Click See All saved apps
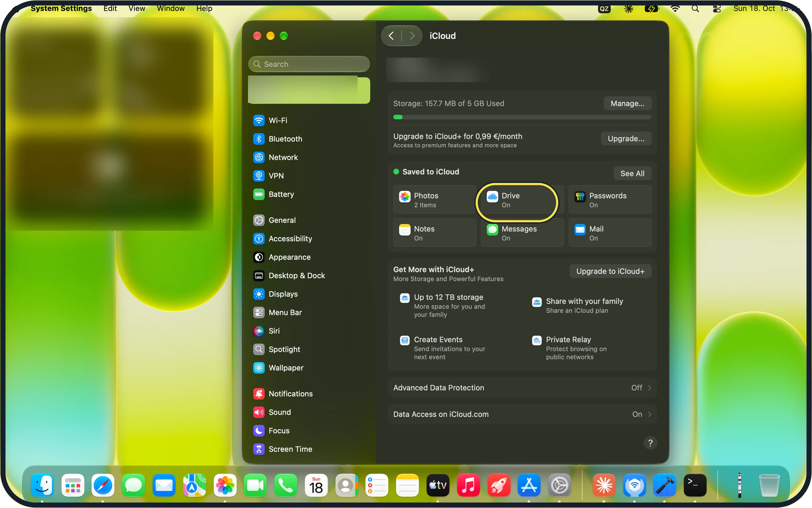Screen dimensions: 812x508 (632, 174)
